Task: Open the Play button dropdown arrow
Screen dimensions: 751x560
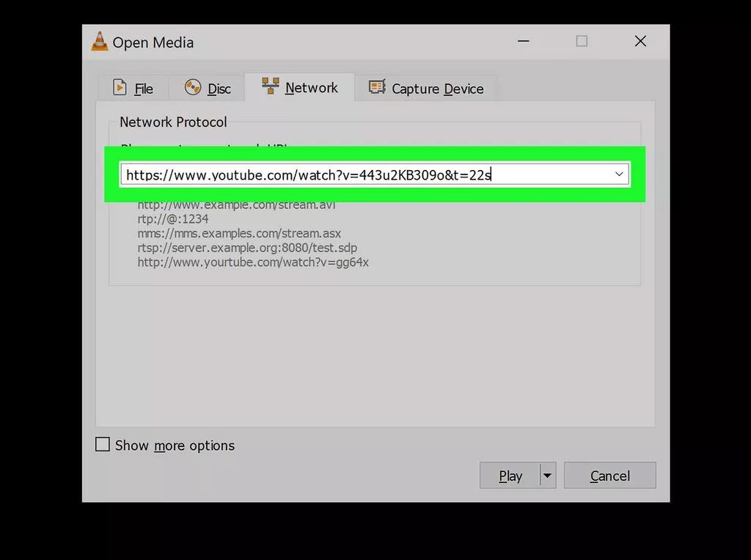Action: pos(547,475)
